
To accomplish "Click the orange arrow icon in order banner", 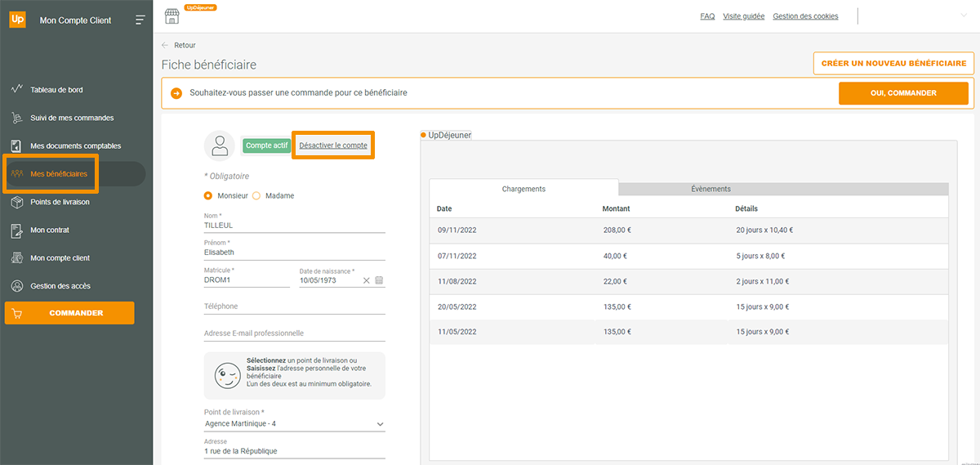I will tap(176, 93).
